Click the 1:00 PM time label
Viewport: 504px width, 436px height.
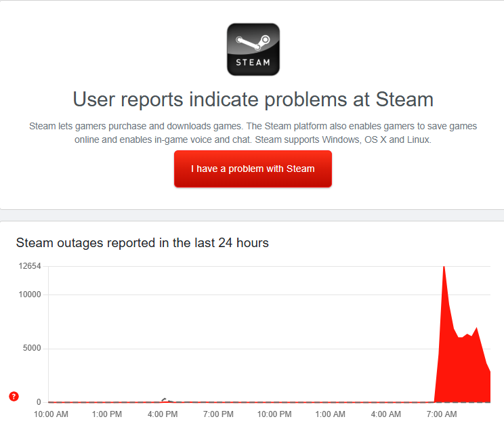(x=107, y=414)
